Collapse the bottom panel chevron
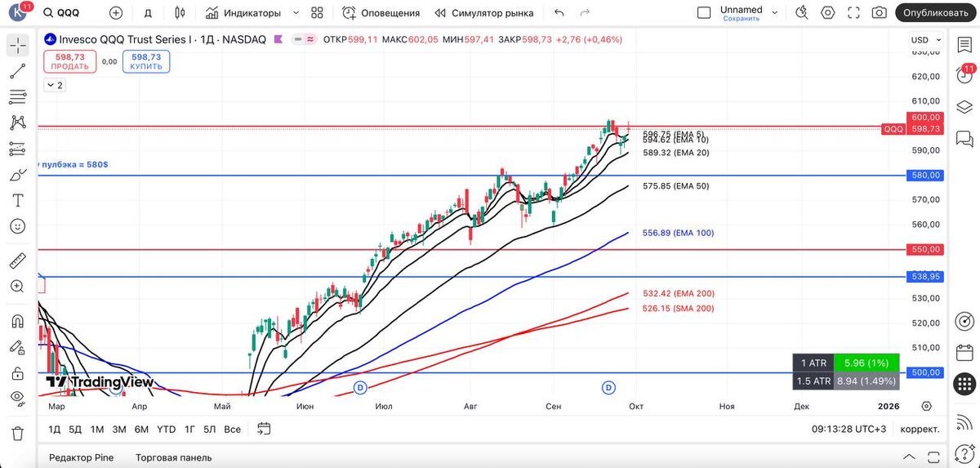 (x=909, y=457)
